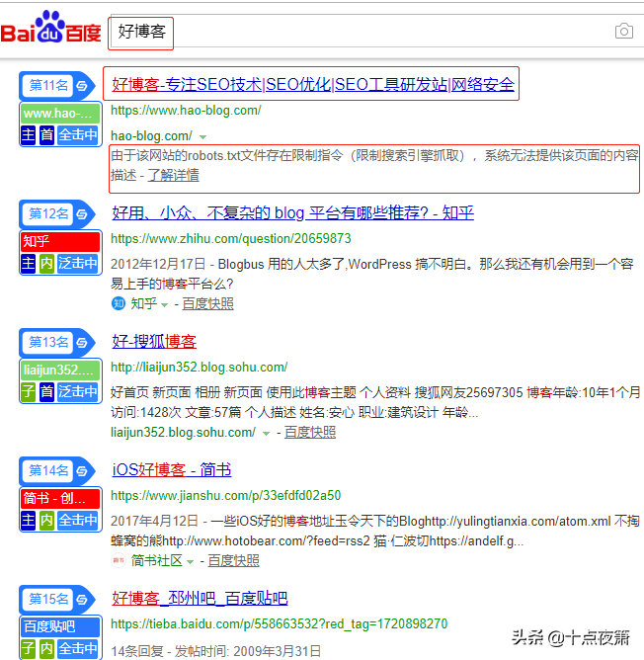Click the jianshu.com/p/33efdfd02a50 URL

click(225, 495)
